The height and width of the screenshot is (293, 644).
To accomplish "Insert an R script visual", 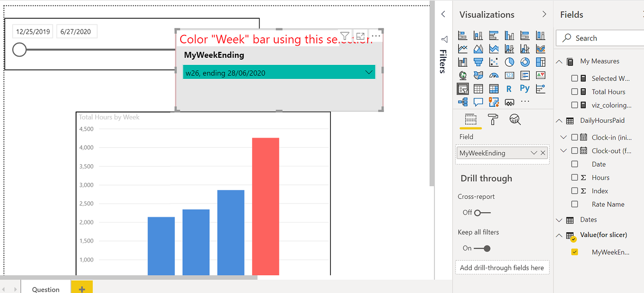I will coord(509,88).
